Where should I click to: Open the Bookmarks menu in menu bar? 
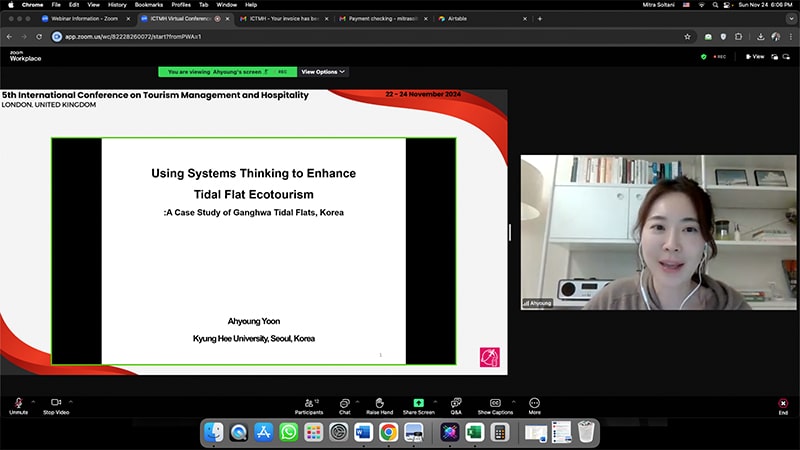147,4
